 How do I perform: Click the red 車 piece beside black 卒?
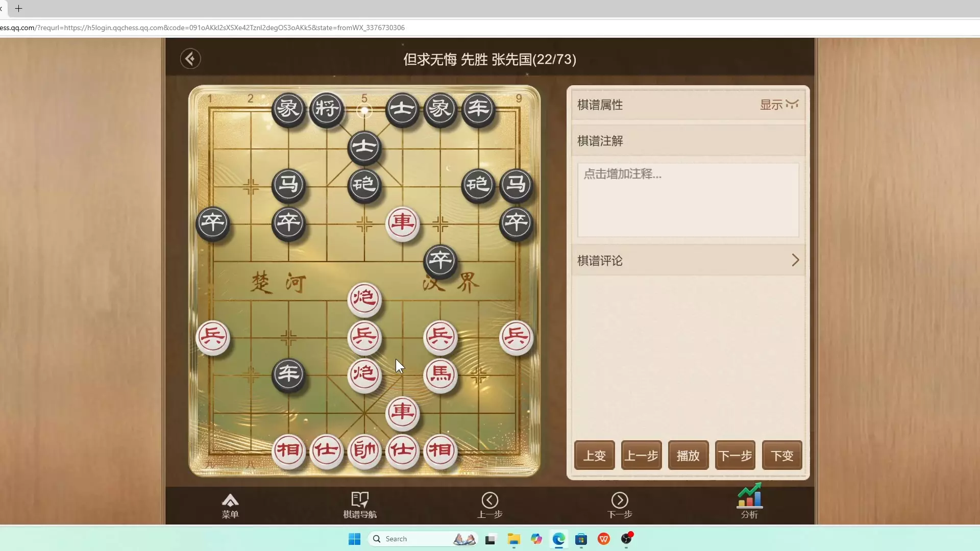(403, 223)
